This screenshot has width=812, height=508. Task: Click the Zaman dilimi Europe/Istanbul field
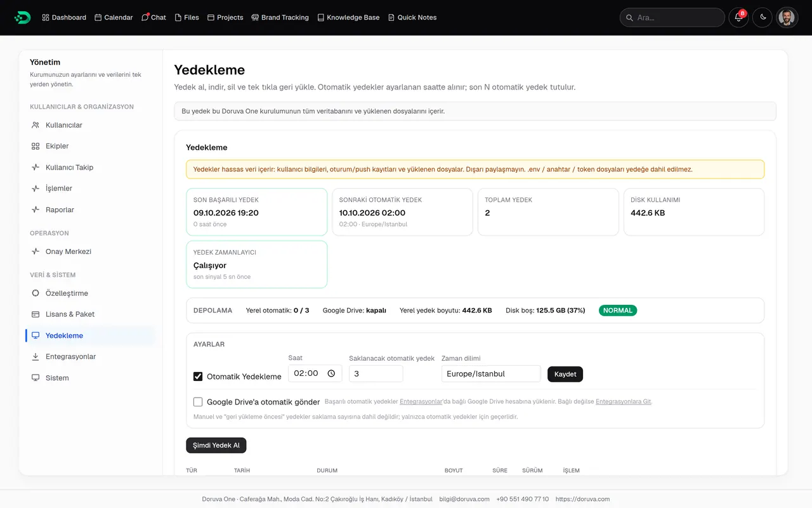coord(491,373)
